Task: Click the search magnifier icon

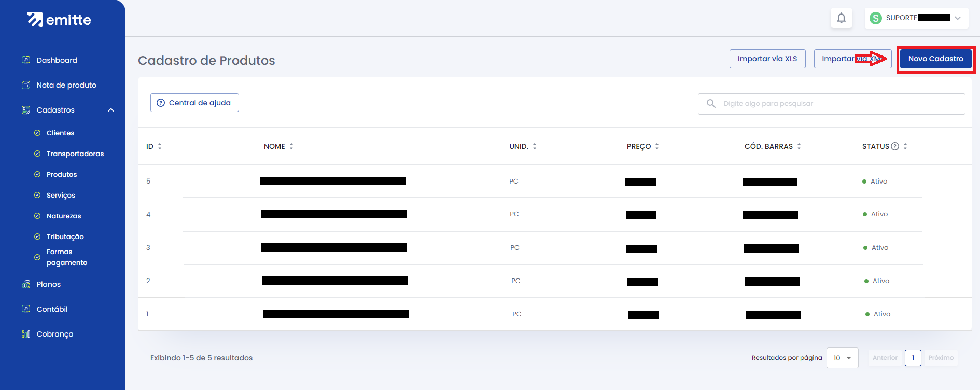Action: [x=711, y=104]
